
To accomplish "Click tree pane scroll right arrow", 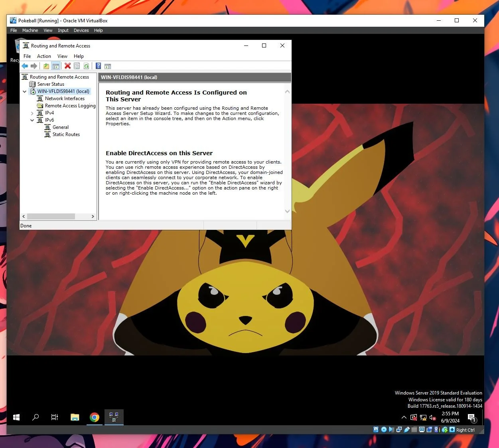I will [x=93, y=216].
